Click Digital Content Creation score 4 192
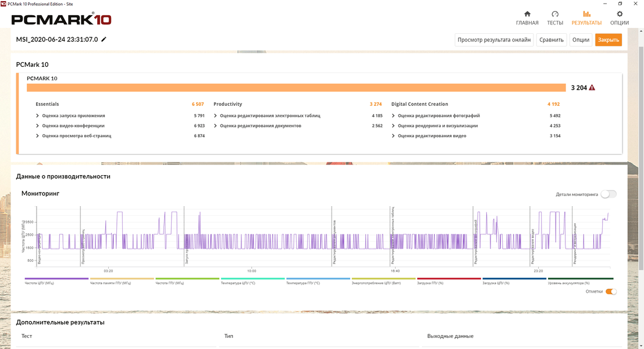This screenshot has width=644, height=349. pyautogui.click(x=553, y=104)
